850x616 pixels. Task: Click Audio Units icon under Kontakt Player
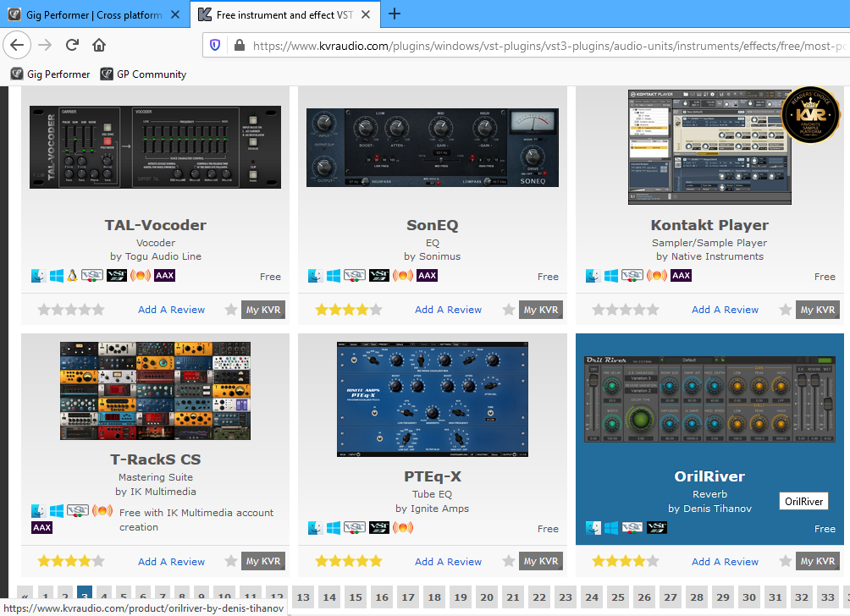tap(656, 276)
